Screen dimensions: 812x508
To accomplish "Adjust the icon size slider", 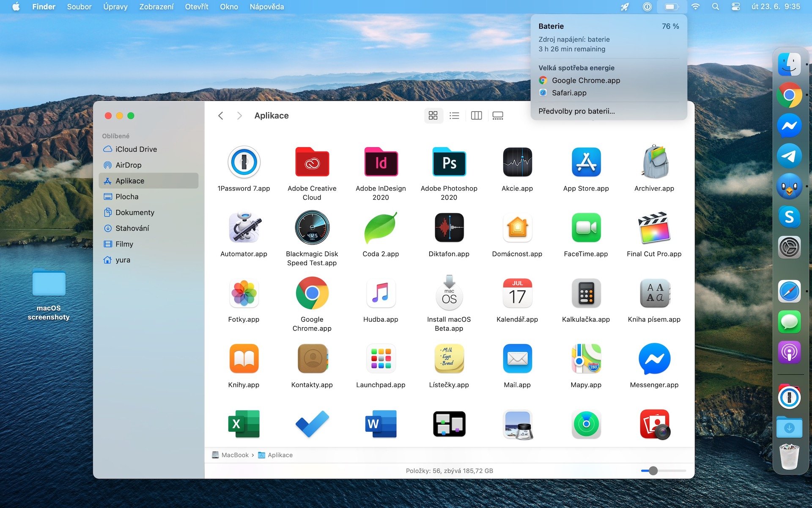I will [653, 471].
